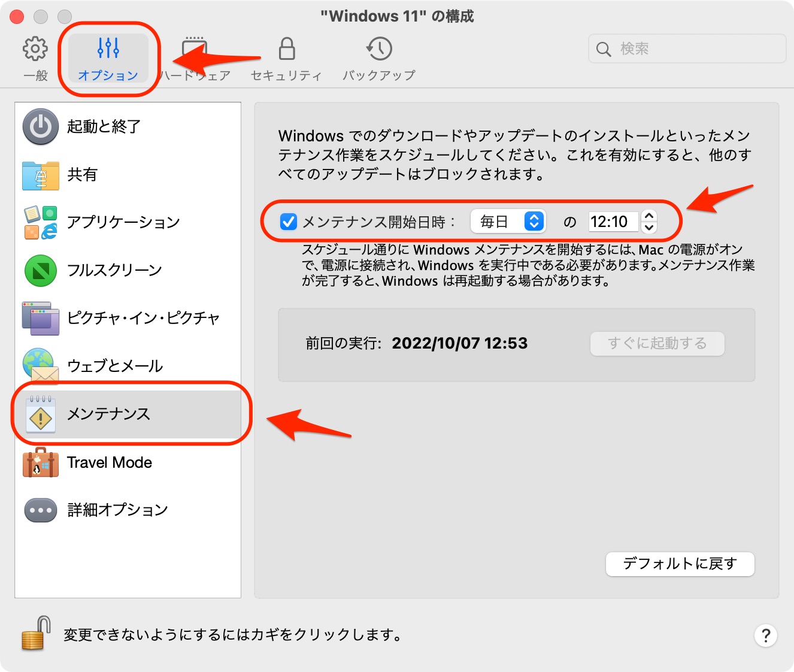Click the ピクチャ・イン・ピクチャ windows icon
794x672 pixels.
coord(41,318)
